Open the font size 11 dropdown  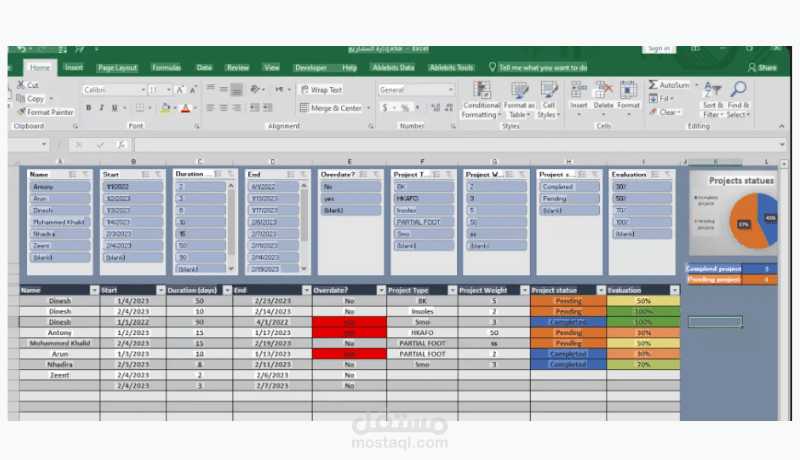point(168,90)
